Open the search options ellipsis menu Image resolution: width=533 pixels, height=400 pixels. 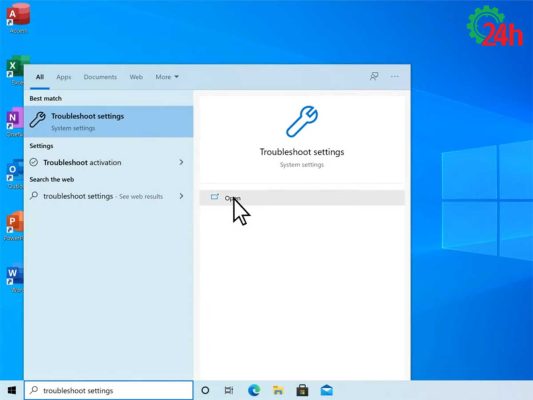(395, 76)
